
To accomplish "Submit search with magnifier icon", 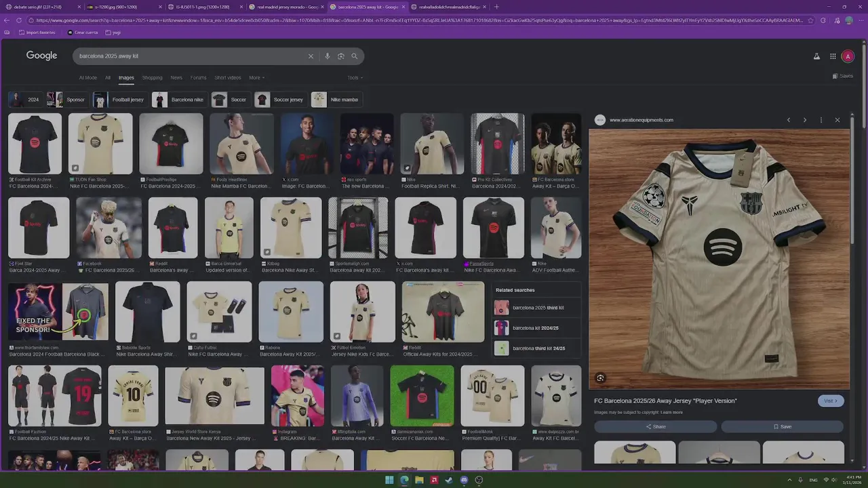I will 354,56.
